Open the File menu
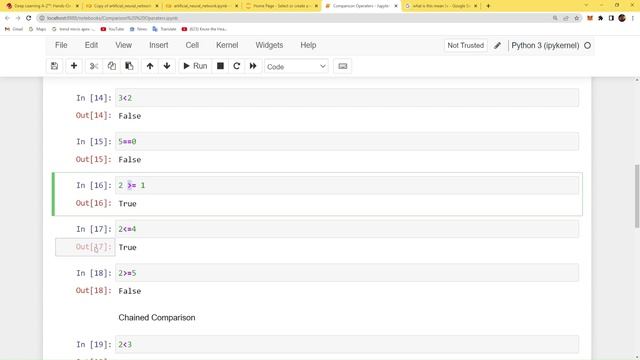 pyautogui.click(x=61, y=45)
